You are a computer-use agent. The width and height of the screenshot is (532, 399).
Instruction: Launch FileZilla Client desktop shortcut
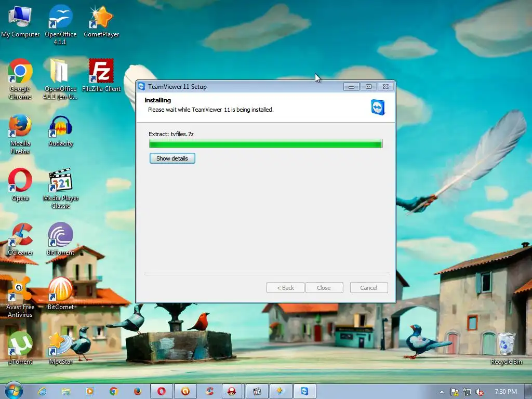click(x=101, y=75)
